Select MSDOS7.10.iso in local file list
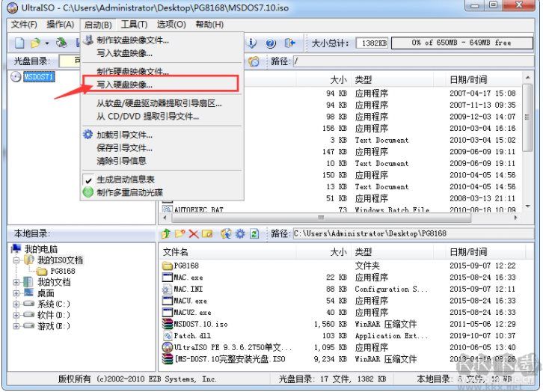Screen dimensions: 543x392 pyautogui.click(x=200, y=324)
